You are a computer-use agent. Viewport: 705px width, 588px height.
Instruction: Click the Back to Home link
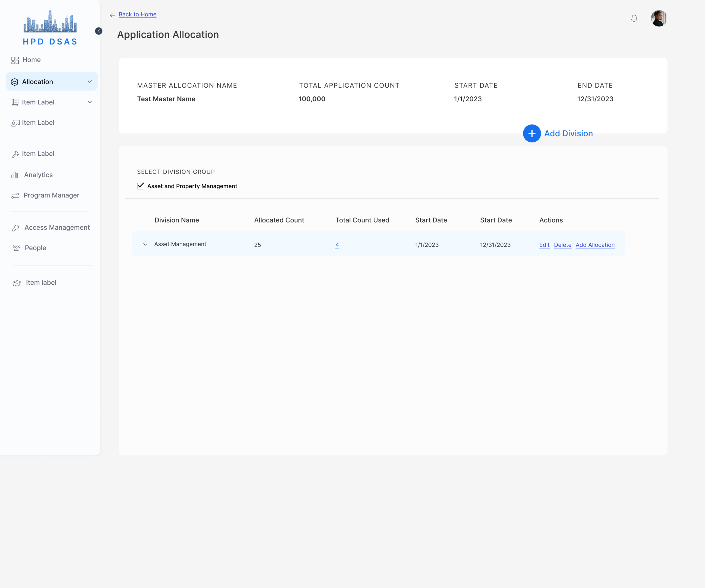point(137,14)
